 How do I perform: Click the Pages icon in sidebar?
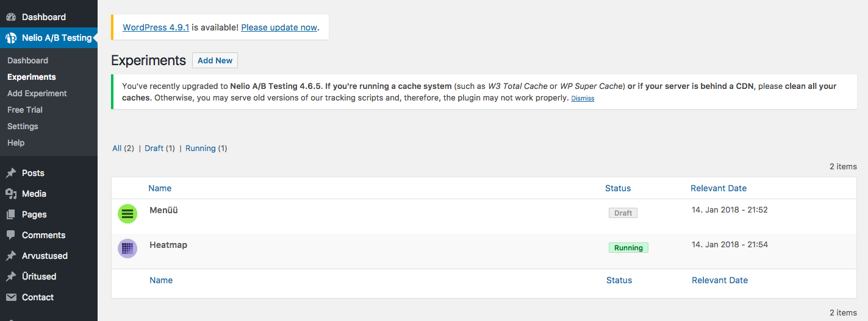click(x=11, y=214)
